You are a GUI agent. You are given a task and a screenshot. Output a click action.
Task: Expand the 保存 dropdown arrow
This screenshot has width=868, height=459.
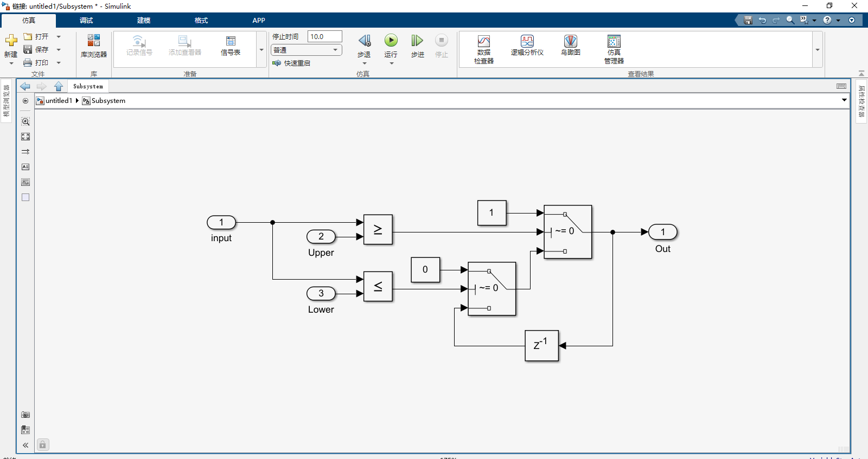coord(59,50)
